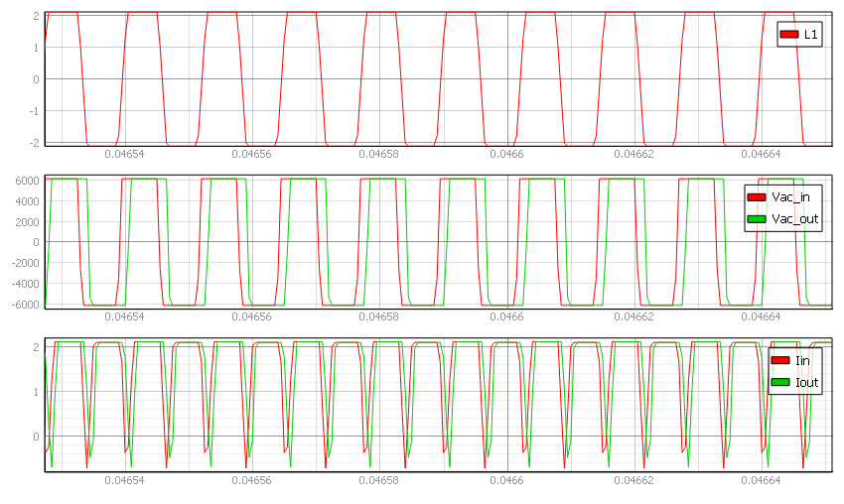Click the -6000 y-axis label on Vac plot
Screen dimensions: 844x504
tap(24, 304)
